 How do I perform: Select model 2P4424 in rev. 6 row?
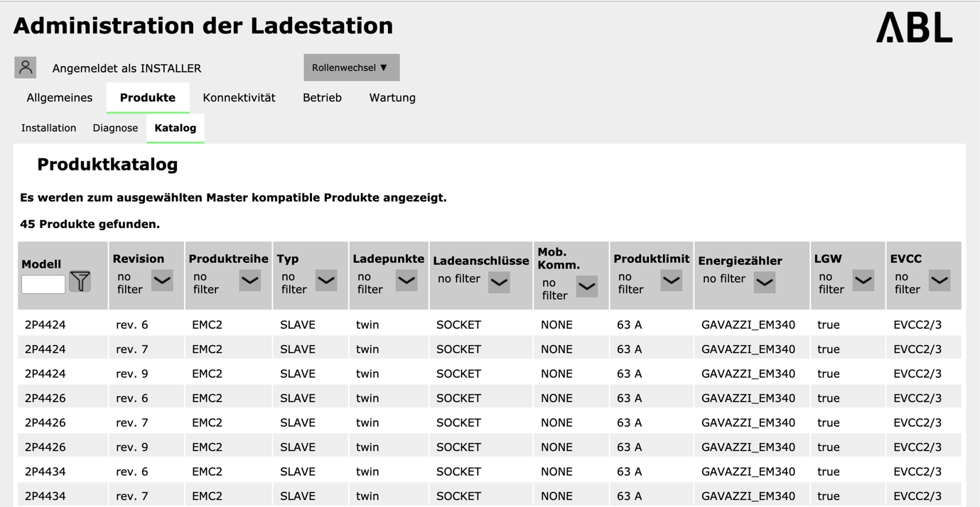pos(45,325)
